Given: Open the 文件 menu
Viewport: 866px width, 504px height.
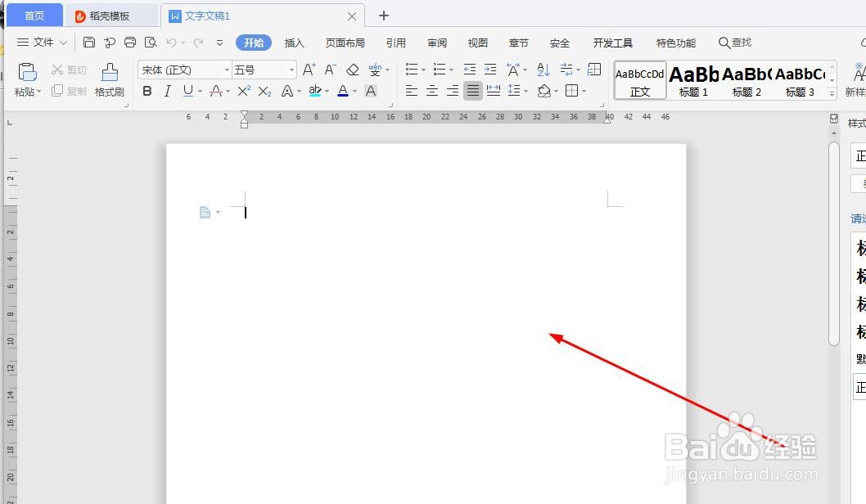Looking at the screenshot, I should pyautogui.click(x=42, y=43).
